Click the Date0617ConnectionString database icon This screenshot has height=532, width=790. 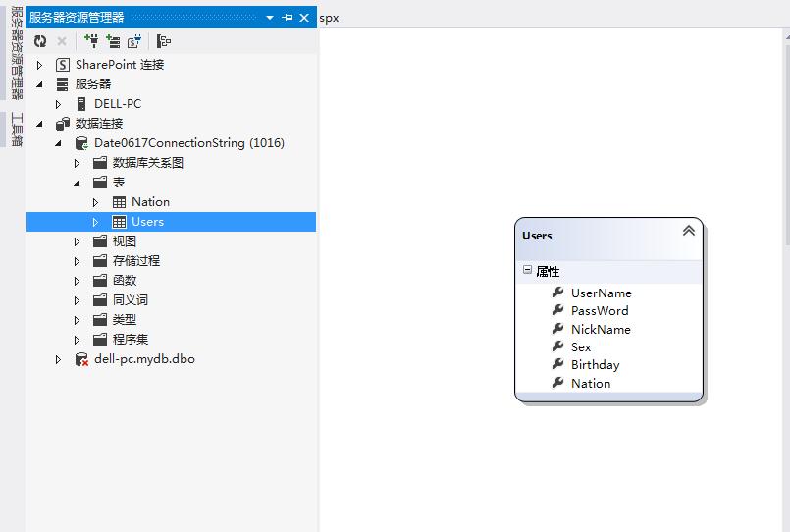coord(81,143)
